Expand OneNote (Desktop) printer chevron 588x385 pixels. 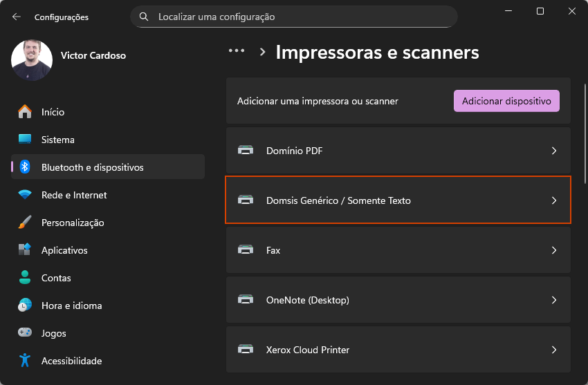coord(553,300)
